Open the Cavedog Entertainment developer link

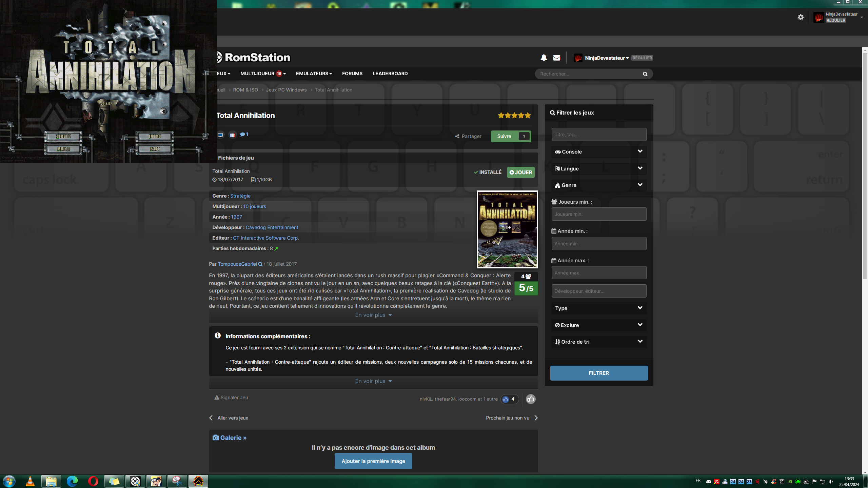pos(272,227)
